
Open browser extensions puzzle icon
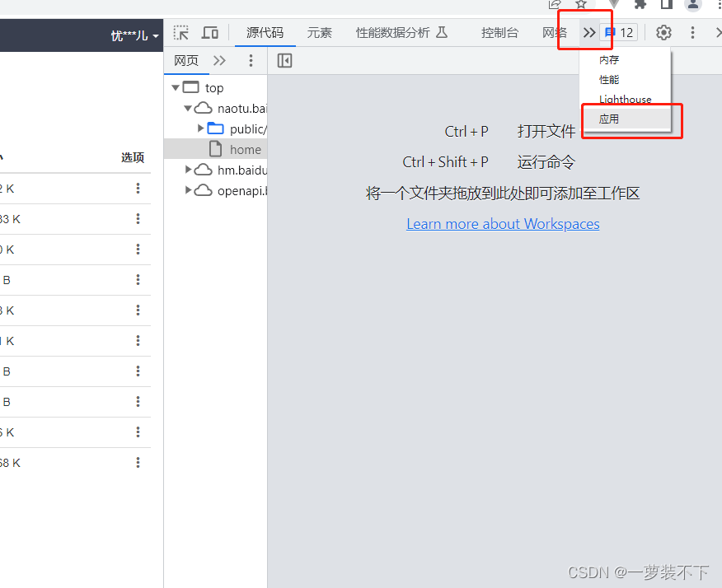tap(640, 5)
